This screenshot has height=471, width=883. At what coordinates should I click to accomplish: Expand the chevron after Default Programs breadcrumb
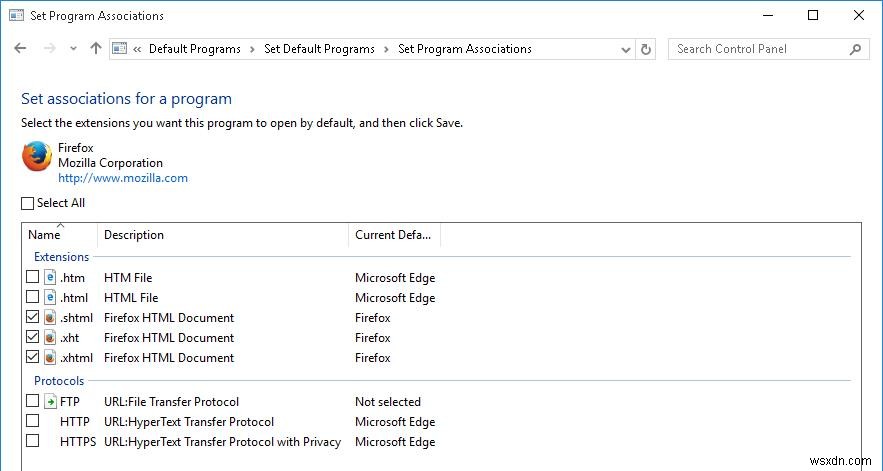click(x=252, y=50)
